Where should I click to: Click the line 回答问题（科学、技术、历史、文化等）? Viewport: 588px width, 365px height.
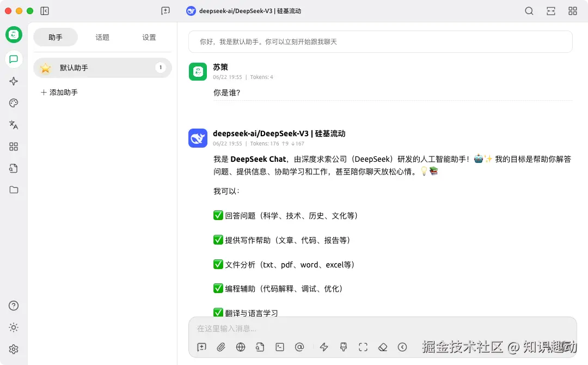tap(286, 216)
